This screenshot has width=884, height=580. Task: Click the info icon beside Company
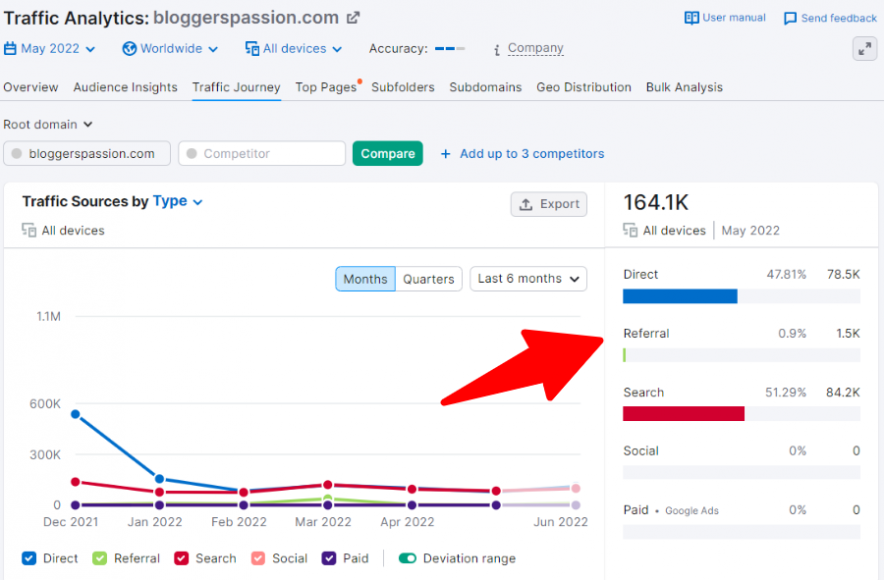[x=497, y=50]
